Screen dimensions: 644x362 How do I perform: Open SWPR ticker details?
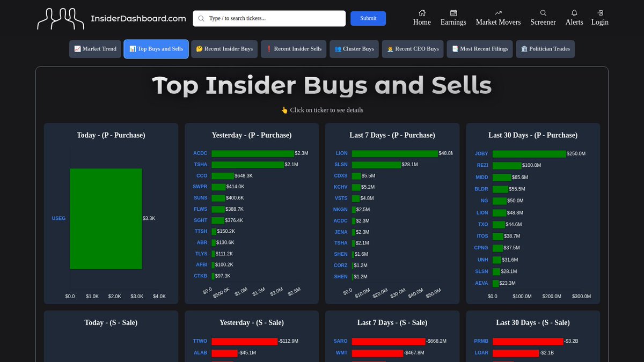click(x=200, y=187)
